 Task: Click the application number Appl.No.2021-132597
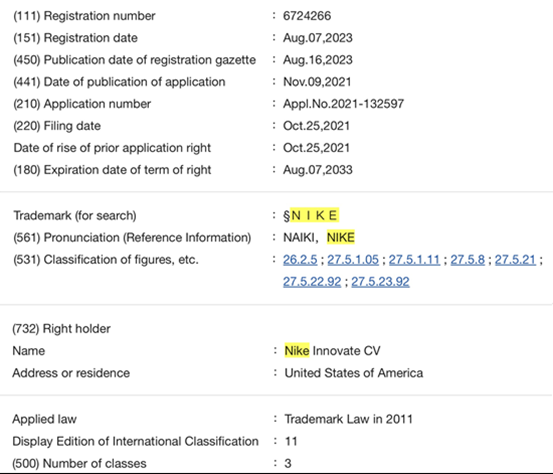pos(344,104)
